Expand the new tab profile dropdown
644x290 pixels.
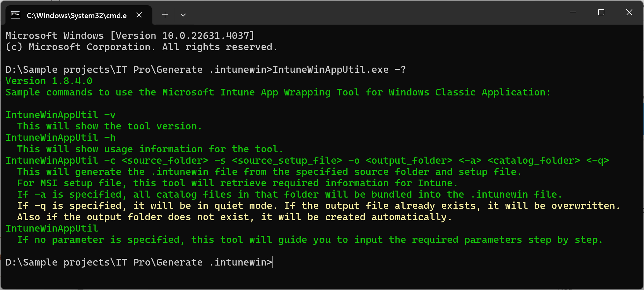tap(183, 15)
